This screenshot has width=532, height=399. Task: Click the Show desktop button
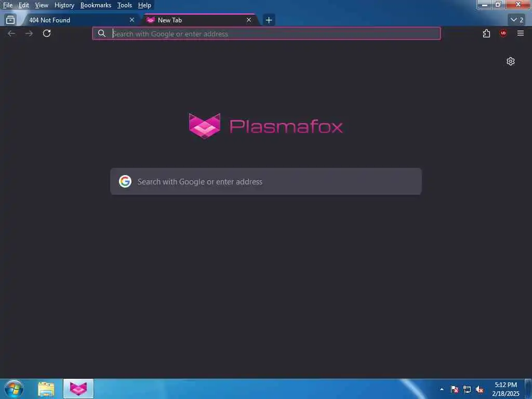[528, 389]
